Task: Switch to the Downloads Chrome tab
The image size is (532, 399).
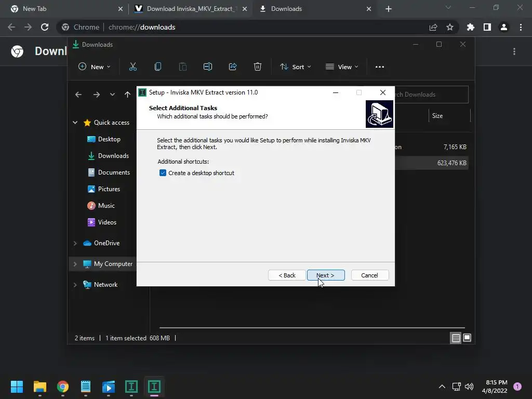Action: 315,9
